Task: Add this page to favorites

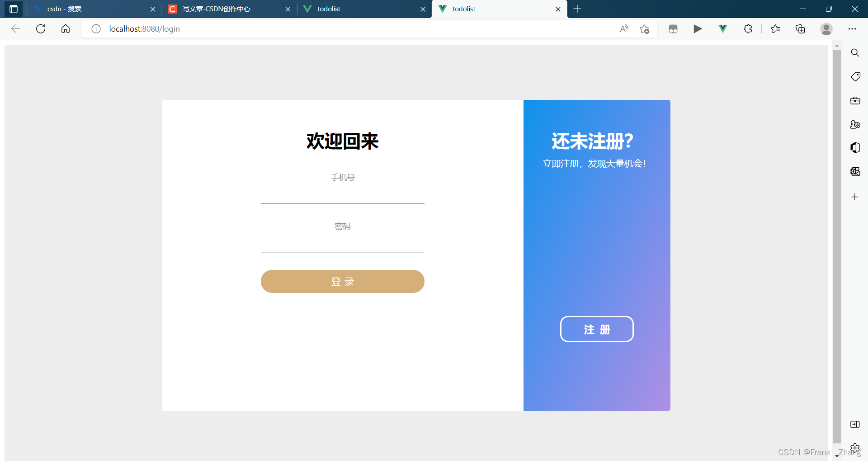Action: [645, 28]
